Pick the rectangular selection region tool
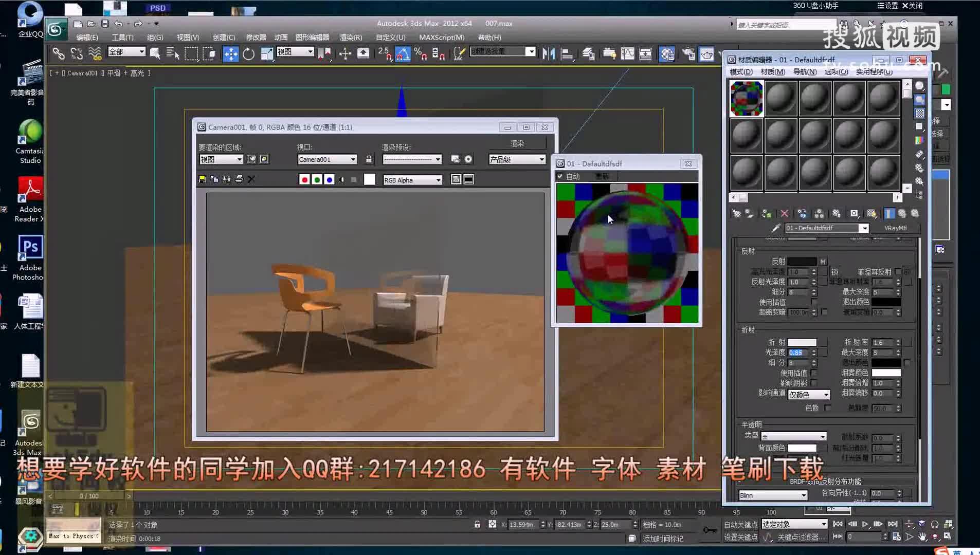This screenshot has width=980, height=555. [x=191, y=53]
